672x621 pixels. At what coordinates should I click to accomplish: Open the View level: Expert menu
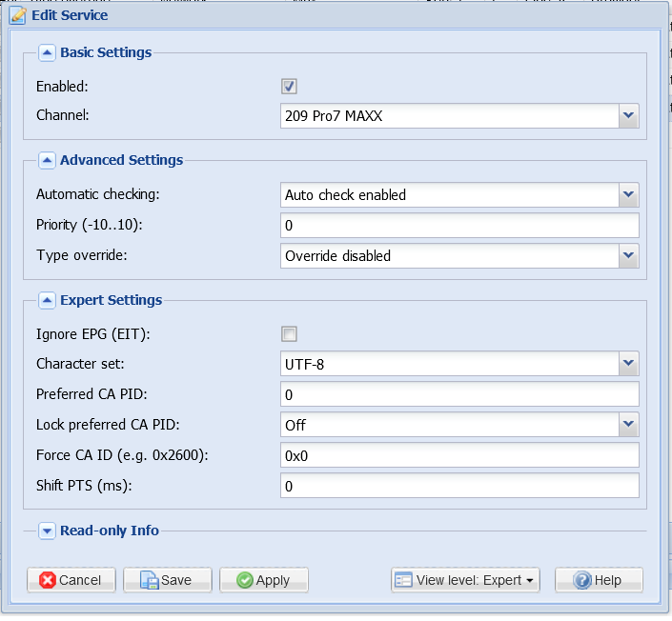pyautogui.click(x=465, y=580)
